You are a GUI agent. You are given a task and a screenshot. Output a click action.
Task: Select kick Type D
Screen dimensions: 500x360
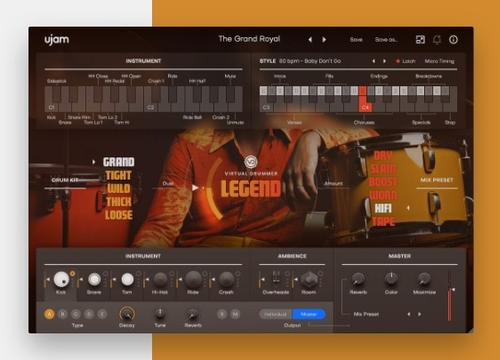pos(89,314)
